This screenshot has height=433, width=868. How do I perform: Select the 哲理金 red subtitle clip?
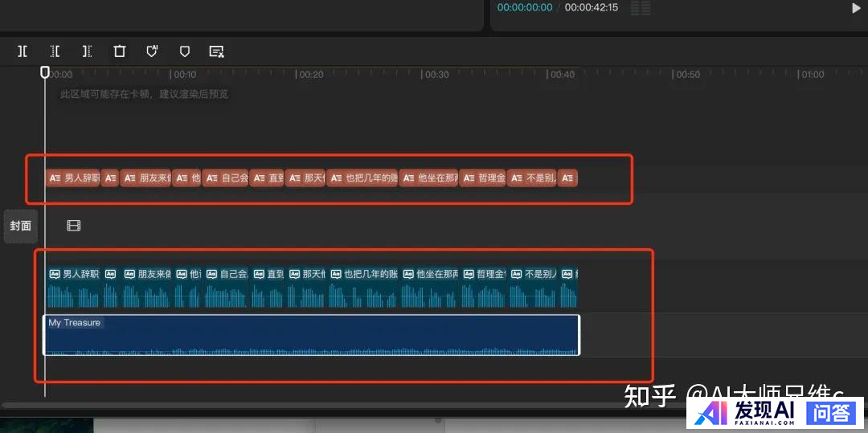coord(482,178)
